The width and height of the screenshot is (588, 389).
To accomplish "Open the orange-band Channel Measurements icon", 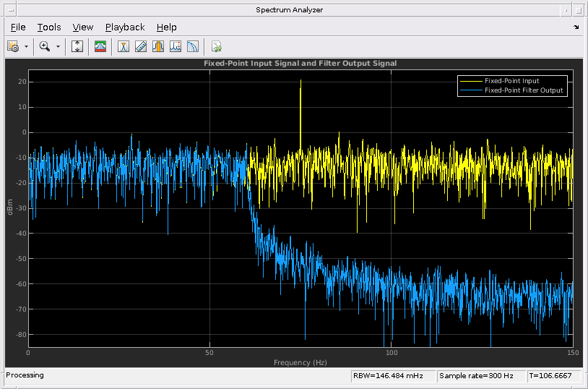I will [x=158, y=46].
